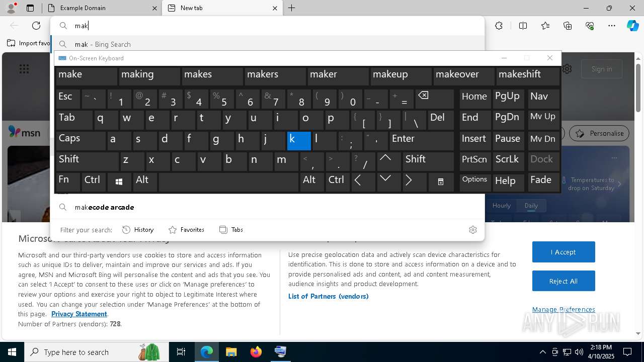Click Options key on On-Screen Keyboard
The width and height of the screenshot is (644, 362).
474,182
